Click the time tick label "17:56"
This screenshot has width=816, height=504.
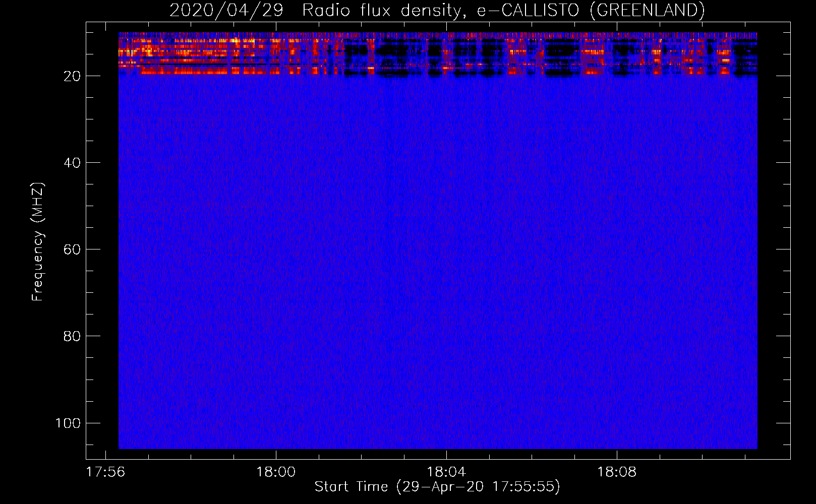coord(105,472)
